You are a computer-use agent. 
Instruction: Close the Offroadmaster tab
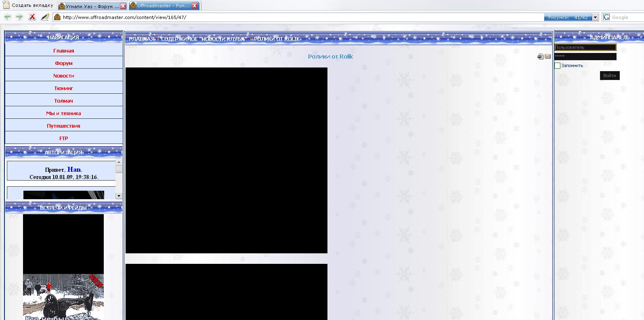pyautogui.click(x=195, y=6)
